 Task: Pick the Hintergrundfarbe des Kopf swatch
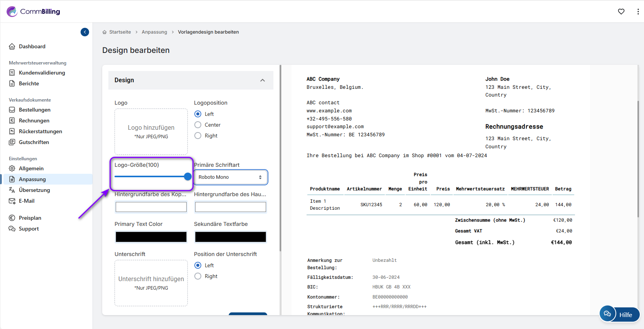151,207
